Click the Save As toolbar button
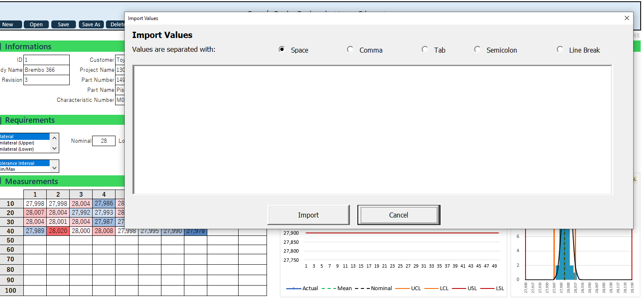The height and width of the screenshot is (301, 644). point(91,25)
